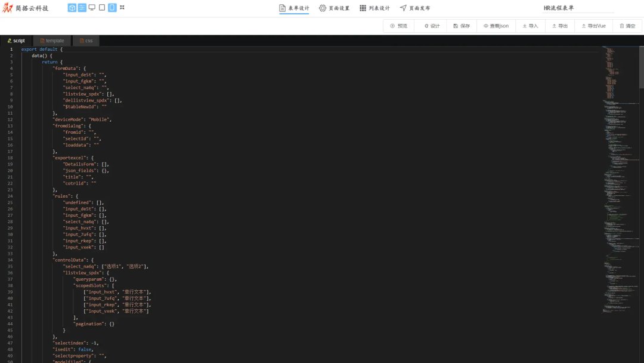Open the 列表设计 tab
The width and height of the screenshot is (644, 363).
[x=374, y=8]
